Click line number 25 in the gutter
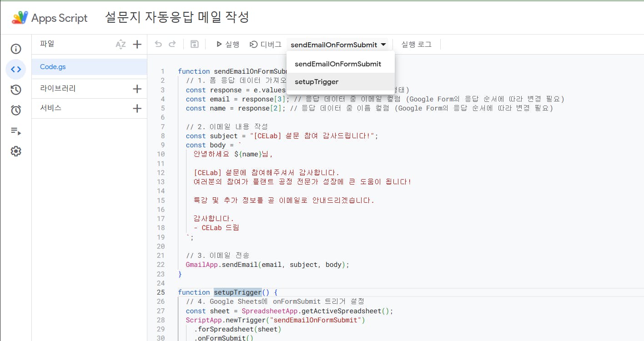 pyautogui.click(x=161, y=292)
